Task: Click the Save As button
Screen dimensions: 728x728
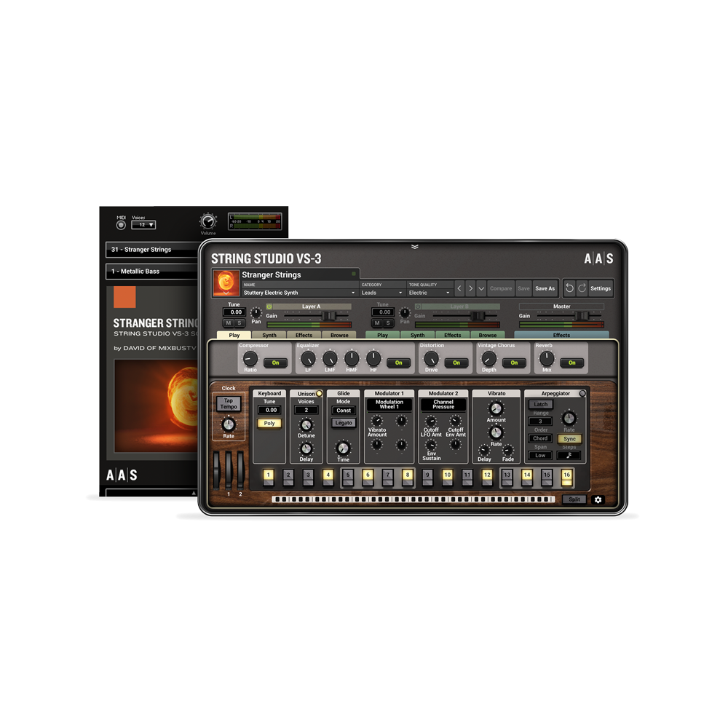Action: pyautogui.click(x=545, y=288)
